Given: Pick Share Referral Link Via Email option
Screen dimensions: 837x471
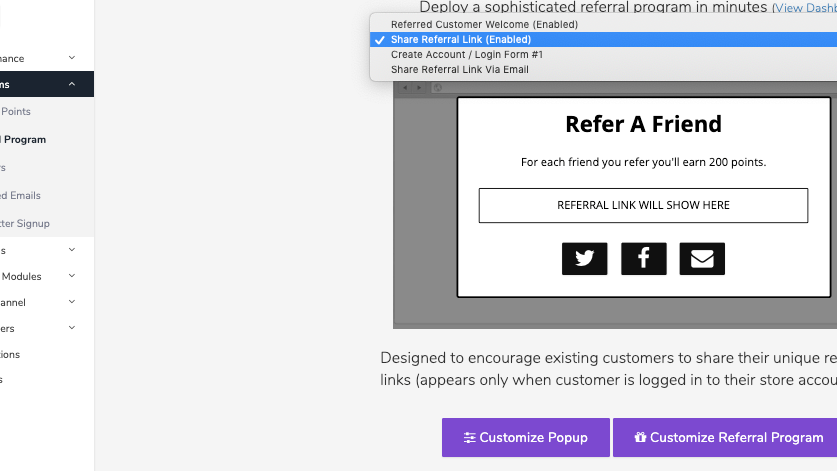Looking at the screenshot, I should point(460,69).
